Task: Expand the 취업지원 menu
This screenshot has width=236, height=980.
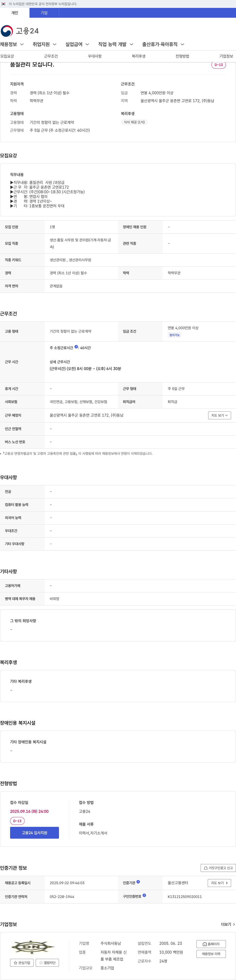Action: (x=44, y=45)
